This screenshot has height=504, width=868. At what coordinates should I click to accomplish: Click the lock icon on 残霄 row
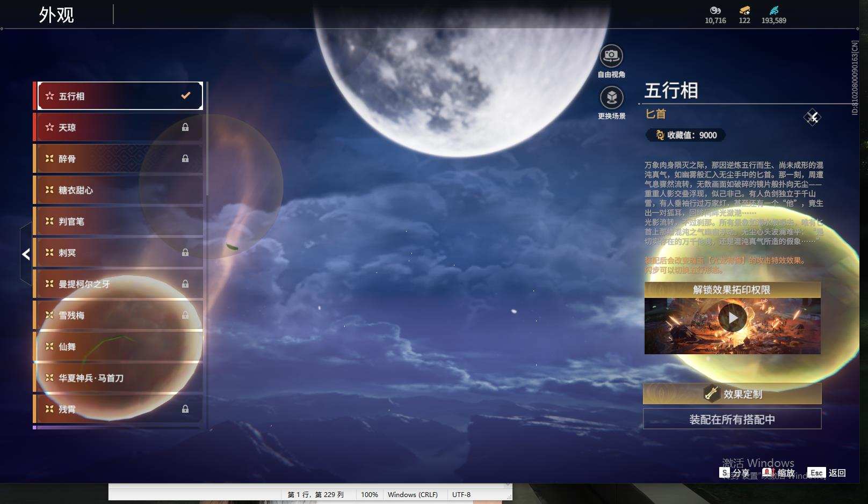(185, 409)
